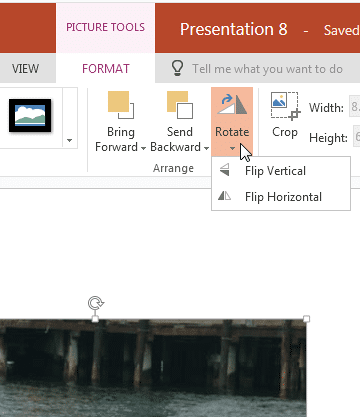Click the picture's top-right corner sizing handle
Image resolution: width=360 pixels, height=417 pixels.
pyautogui.click(x=306, y=319)
